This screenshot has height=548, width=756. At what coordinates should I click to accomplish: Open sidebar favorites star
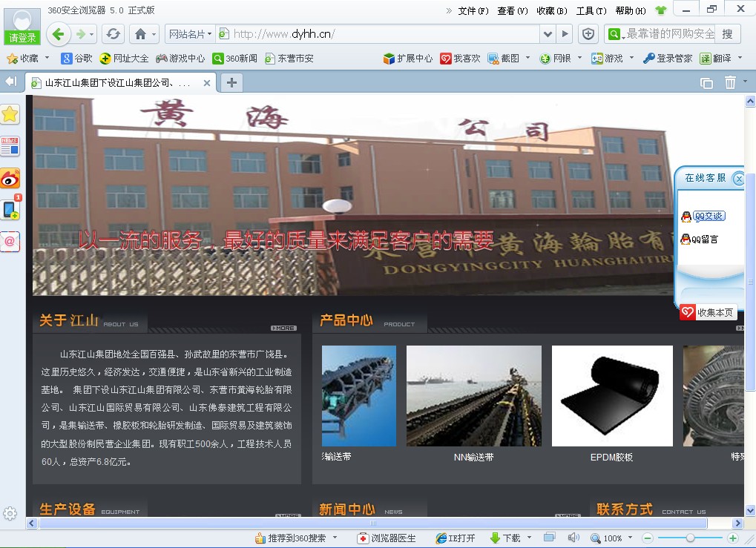10,114
